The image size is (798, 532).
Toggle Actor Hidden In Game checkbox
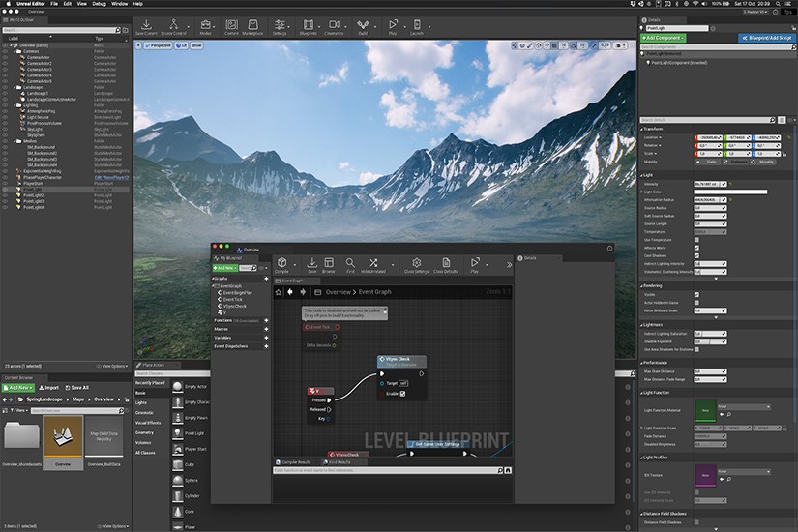coord(696,303)
